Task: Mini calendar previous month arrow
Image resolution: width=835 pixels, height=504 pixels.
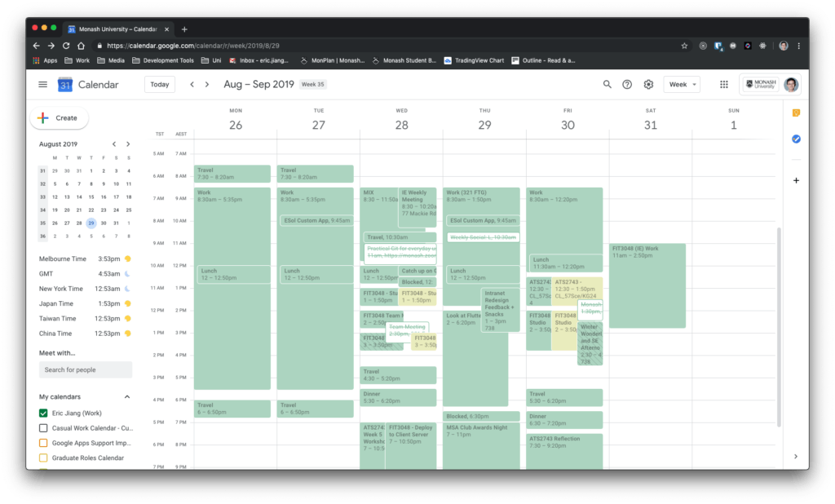Action: pyautogui.click(x=114, y=144)
